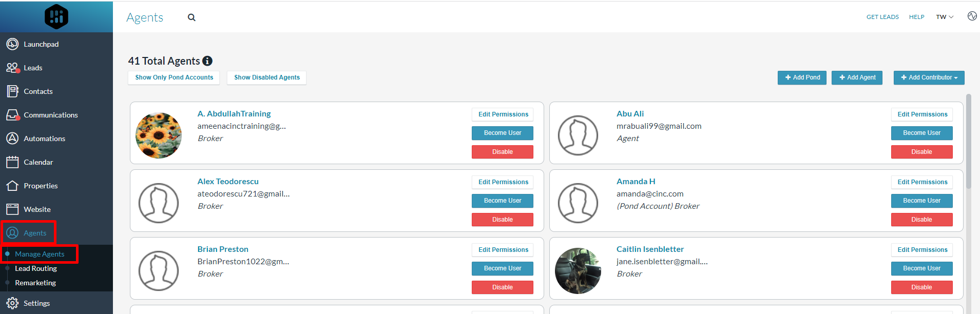This screenshot has width=980, height=314.
Task: Click the Add Agent button
Action: click(857, 77)
